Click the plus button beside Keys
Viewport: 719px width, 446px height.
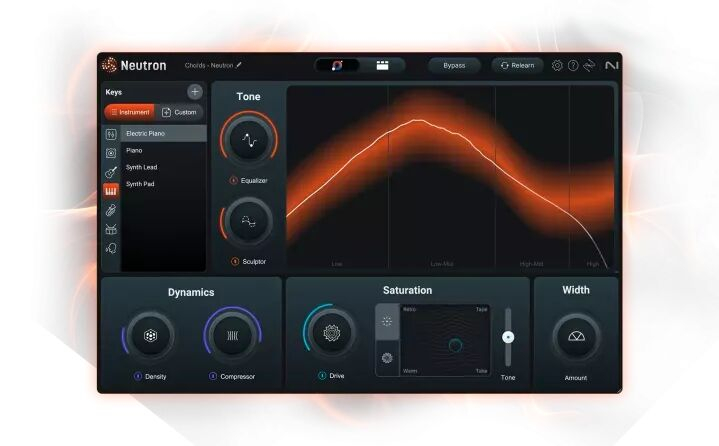tap(194, 92)
